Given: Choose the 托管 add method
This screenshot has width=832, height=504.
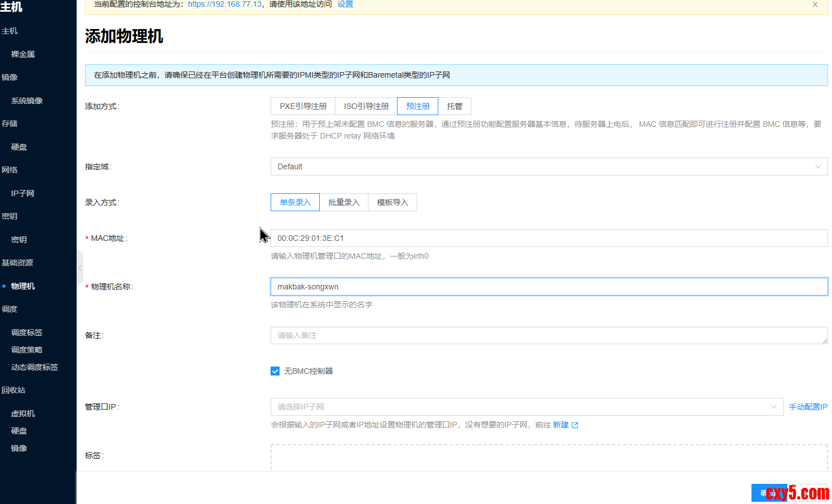Looking at the screenshot, I should tap(455, 106).
